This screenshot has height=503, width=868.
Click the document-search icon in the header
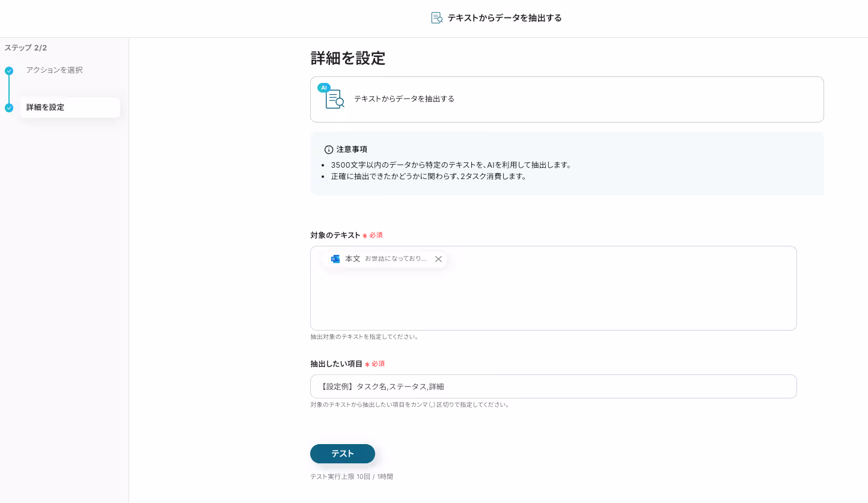437,18
